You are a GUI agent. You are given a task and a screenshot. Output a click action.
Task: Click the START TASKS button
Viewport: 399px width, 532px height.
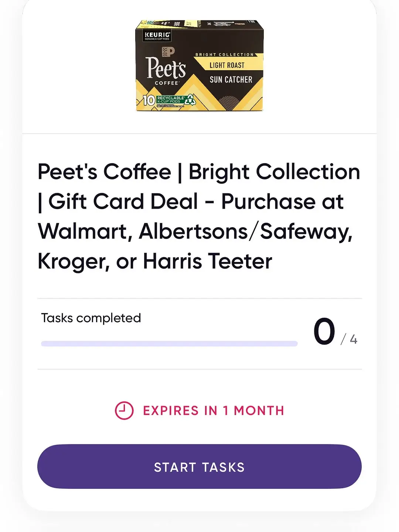coord(199,467)
